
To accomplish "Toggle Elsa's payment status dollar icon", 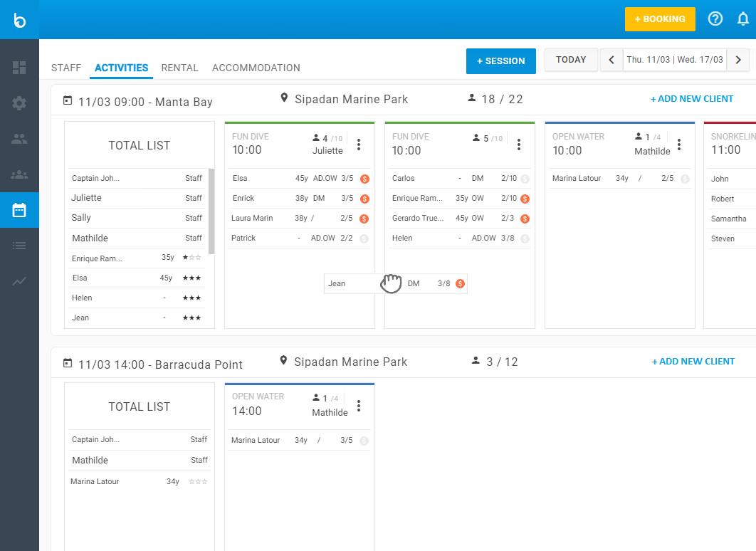I will coord(364,179).
